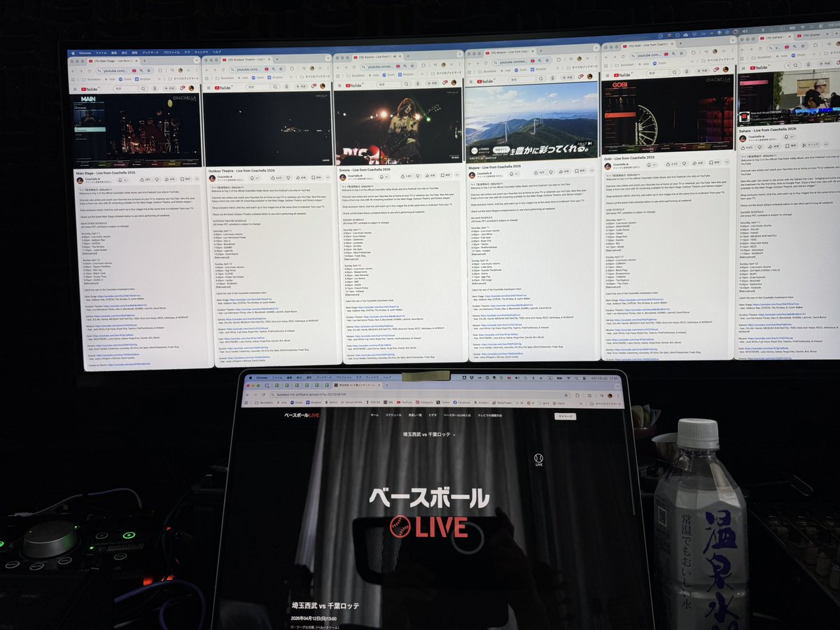The height and width of the screenshot is (630, 840).
Task: Open テレビでの視聴方法 link on laptop
Action: coord(490,415)
